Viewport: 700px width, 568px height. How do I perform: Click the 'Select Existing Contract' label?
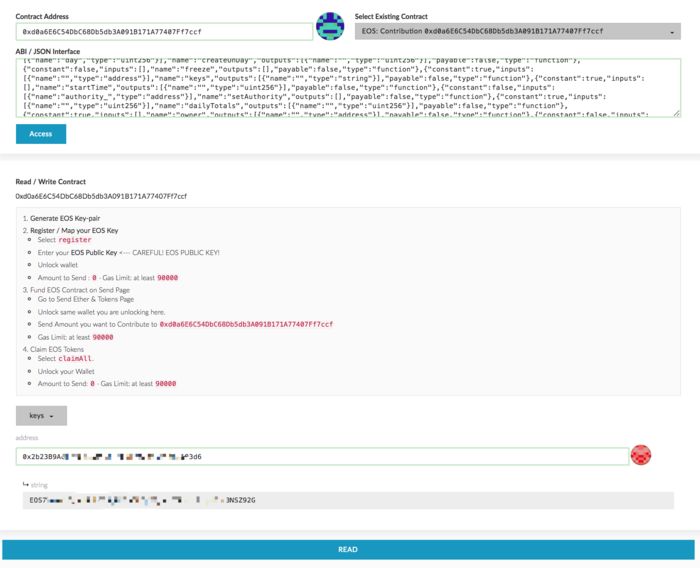coord(391,17)
